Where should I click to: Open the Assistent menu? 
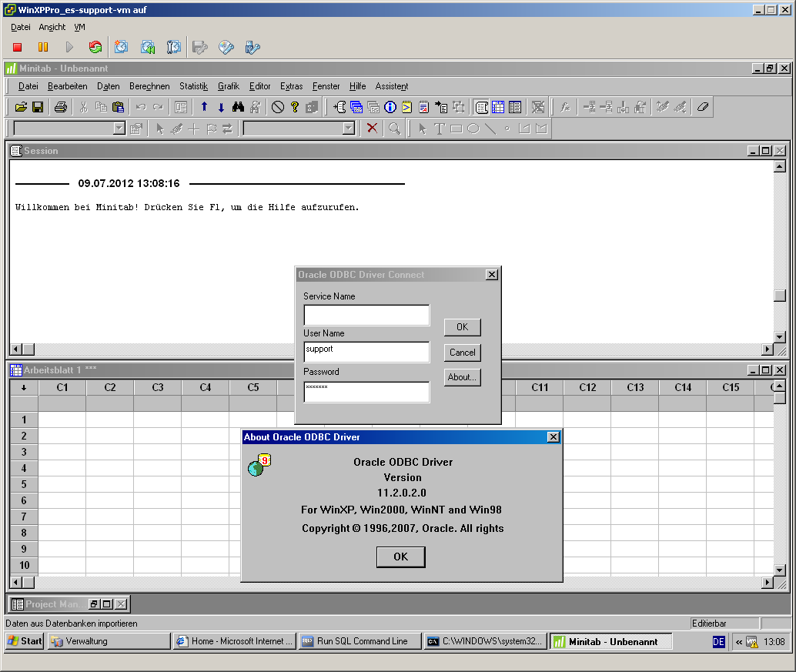point(391,86)
